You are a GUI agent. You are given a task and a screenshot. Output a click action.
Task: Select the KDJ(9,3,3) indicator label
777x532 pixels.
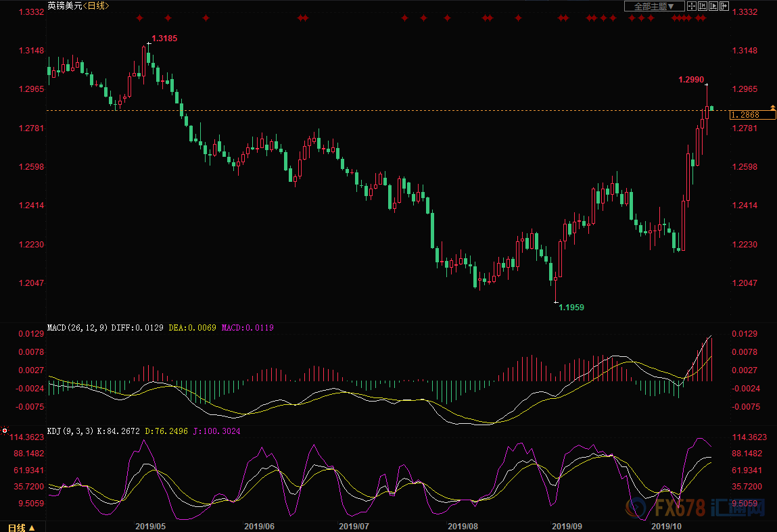pyautogui.click(x=70, y=431)
